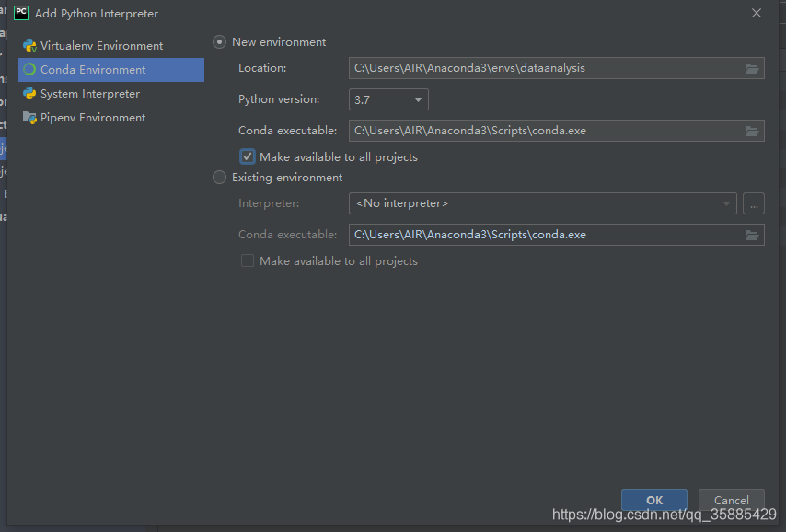Select the New environment radio button
This screenshot has width=786, height=532.
pyautogui.click(x=219, y=42)
